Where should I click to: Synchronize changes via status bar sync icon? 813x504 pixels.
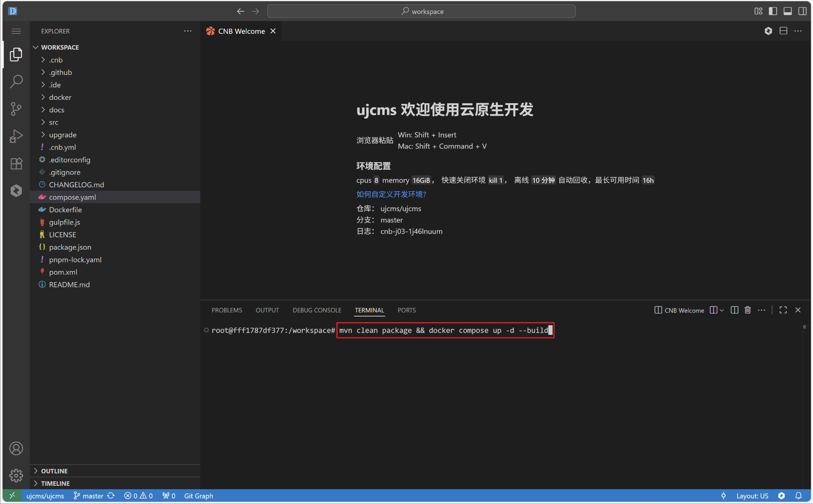[111, 496]
